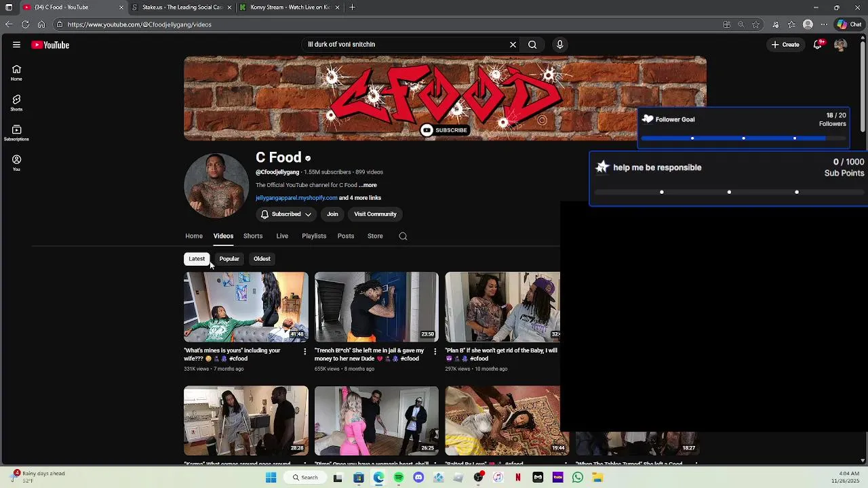
Task: Open WhatsApp from the taskbar
Action: pyautogui.click(x=578, y=477)
